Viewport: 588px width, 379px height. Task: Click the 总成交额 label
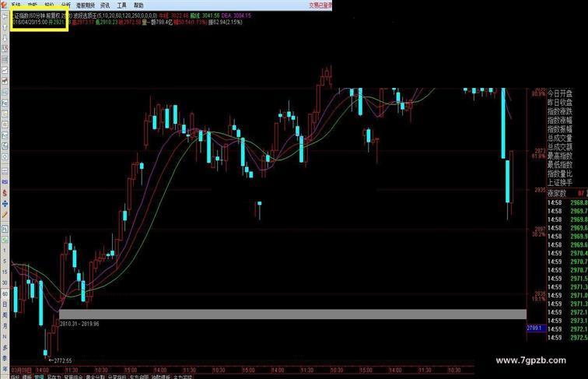(x=560, y=147)
